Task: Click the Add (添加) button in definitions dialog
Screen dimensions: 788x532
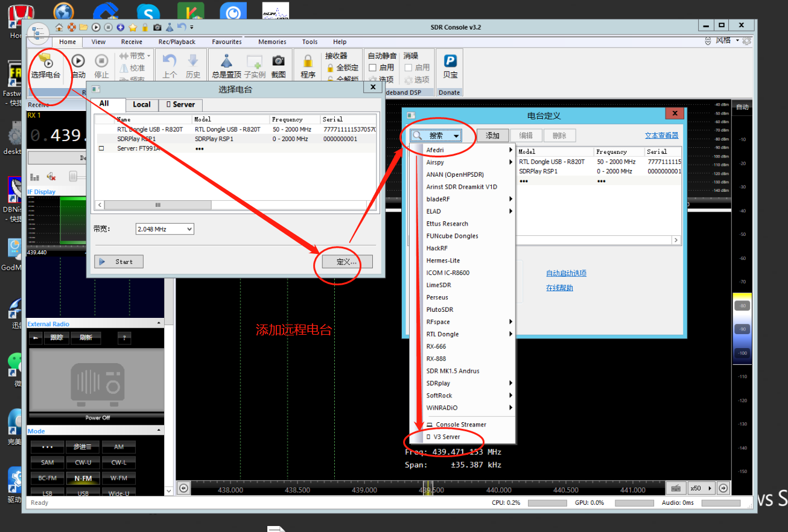Action: point(493,136)
